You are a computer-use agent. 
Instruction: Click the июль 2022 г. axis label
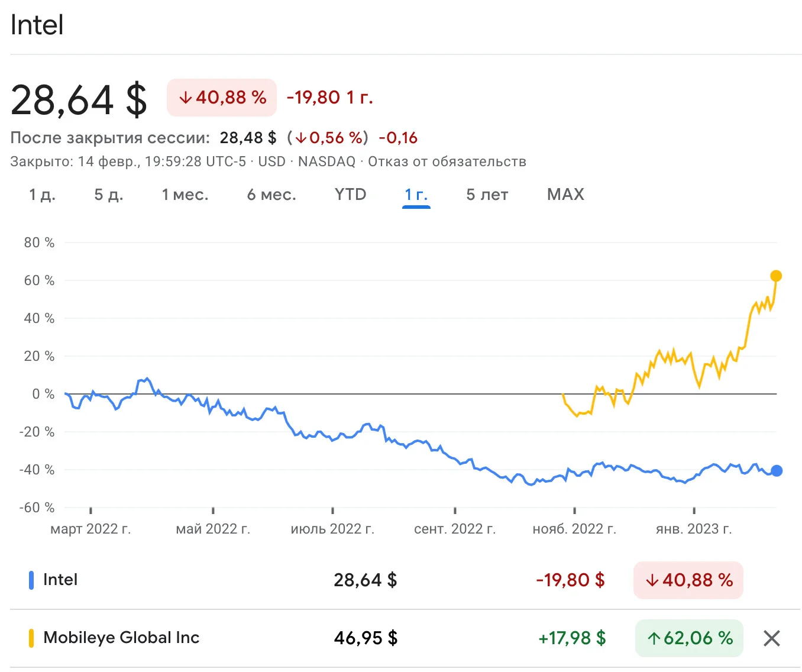tap(332, 529)
